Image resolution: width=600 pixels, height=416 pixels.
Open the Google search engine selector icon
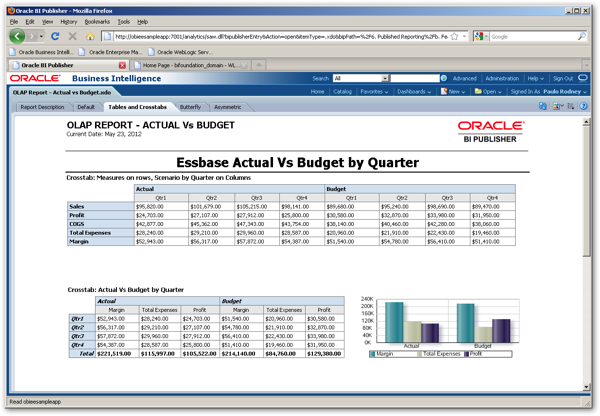pyautogui.click(x=479, y=36)
